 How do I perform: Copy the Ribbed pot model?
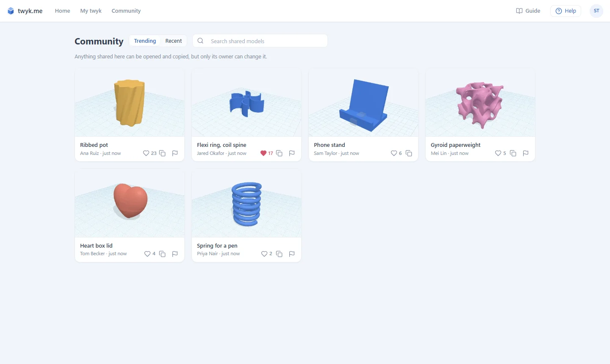point(162,153)
